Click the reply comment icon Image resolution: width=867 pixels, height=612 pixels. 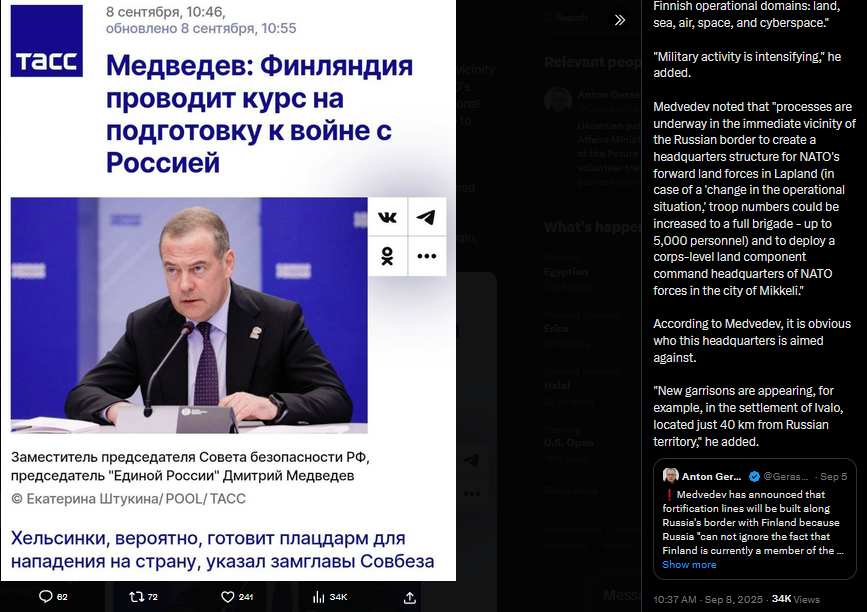(46, 597)
